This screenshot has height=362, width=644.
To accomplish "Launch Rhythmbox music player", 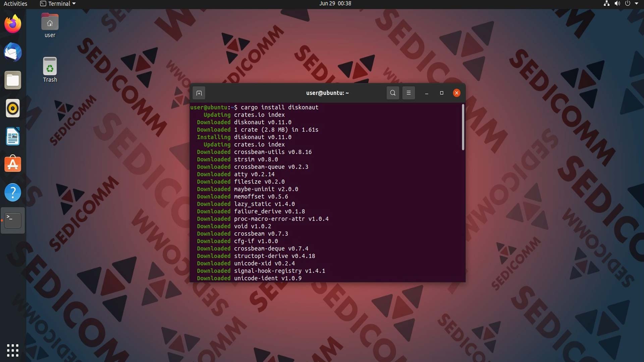I will pyautogui.click(x=13, y=108).
